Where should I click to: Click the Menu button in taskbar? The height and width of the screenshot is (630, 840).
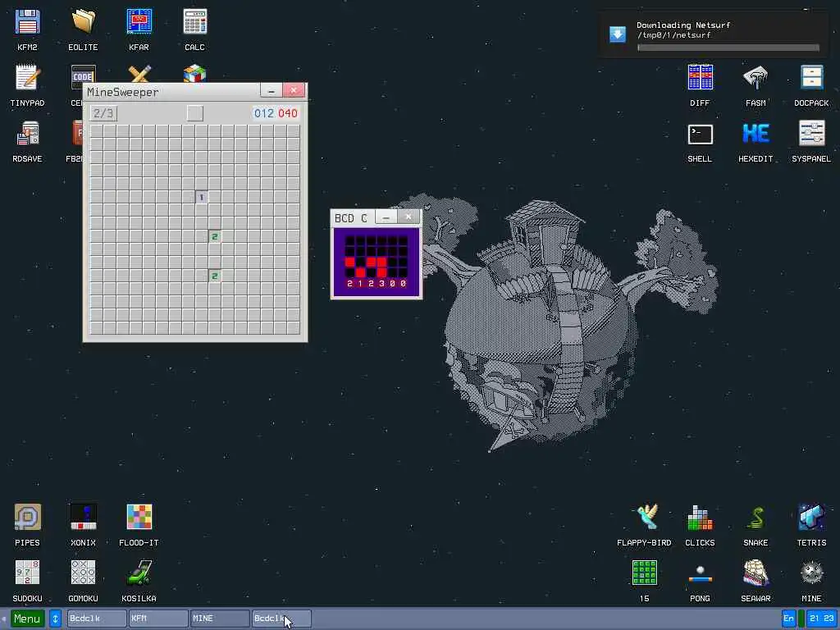27,619
